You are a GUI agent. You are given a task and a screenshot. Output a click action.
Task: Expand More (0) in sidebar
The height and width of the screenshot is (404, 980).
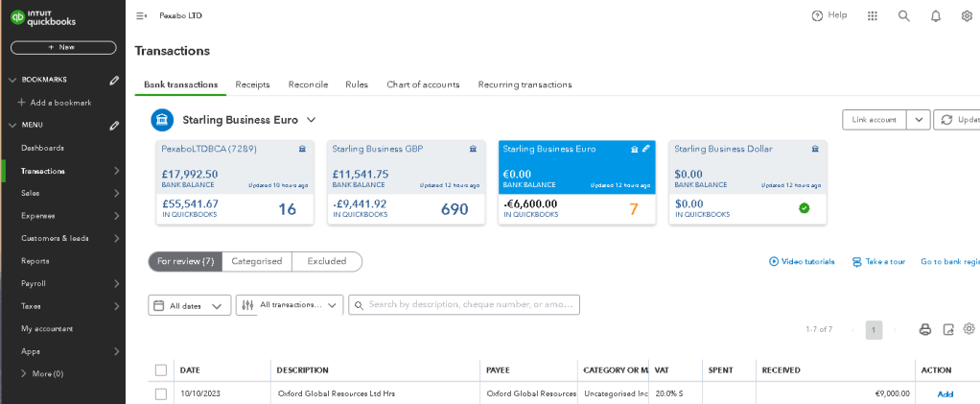[42, 374]
